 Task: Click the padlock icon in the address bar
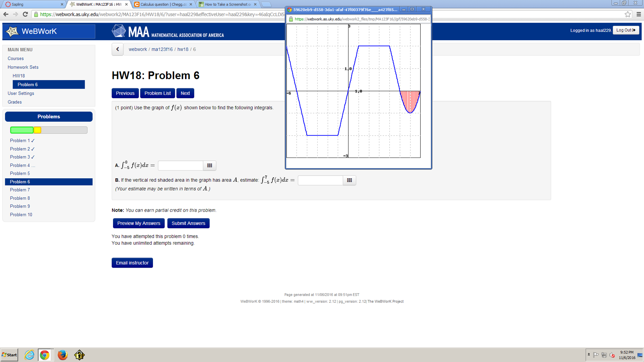(x=36, y=14)
